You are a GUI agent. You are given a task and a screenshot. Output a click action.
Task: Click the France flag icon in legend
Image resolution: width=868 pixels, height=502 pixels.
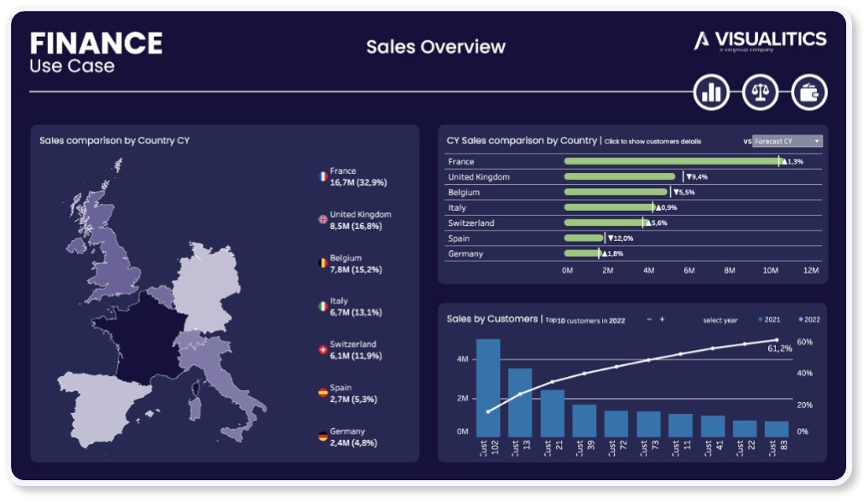pos(322,176)
